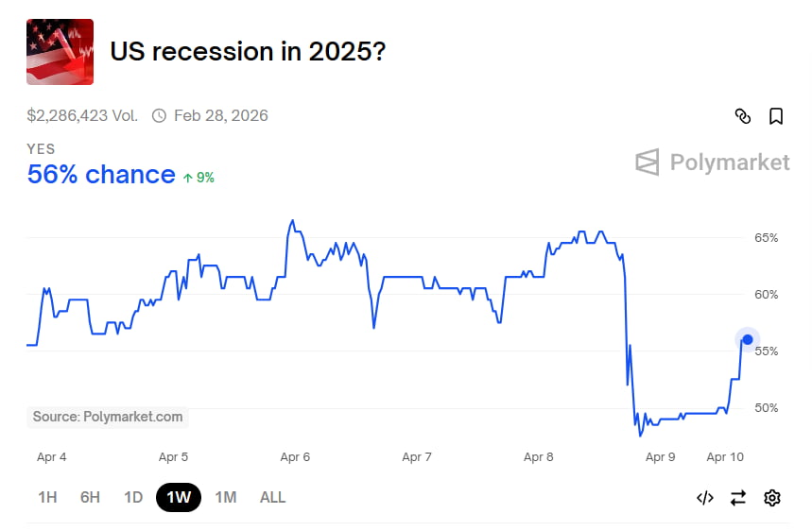Click the US recession market thumbnail
Viewport: 812px width, 531px height.
60,52
